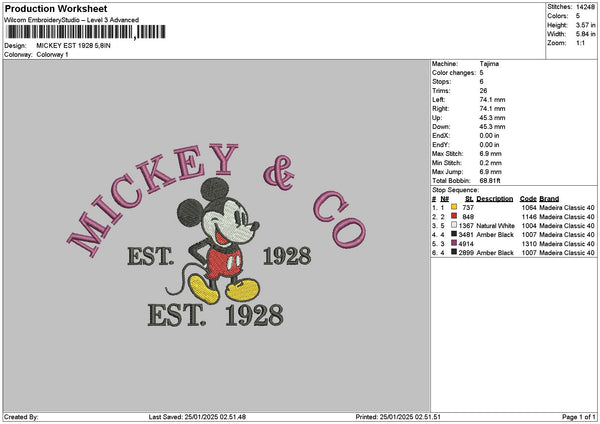Click the 'Created By:' footer label
Screen dimensions: 600x424
point(21,417)
